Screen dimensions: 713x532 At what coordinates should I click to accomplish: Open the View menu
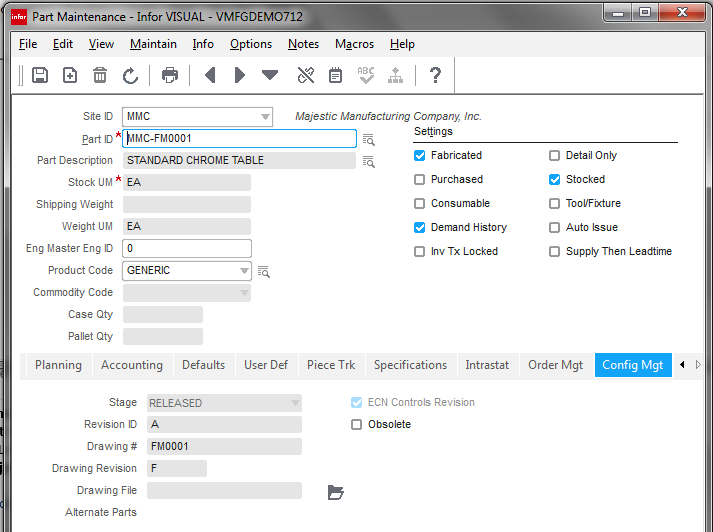click(x=101, y=44)
